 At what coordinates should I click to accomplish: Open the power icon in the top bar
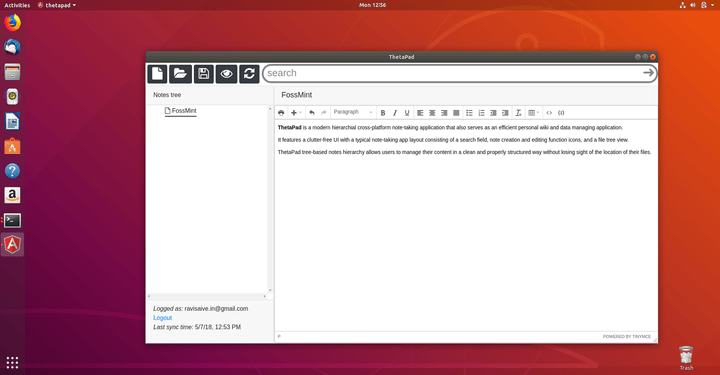[x=704, y=5]
